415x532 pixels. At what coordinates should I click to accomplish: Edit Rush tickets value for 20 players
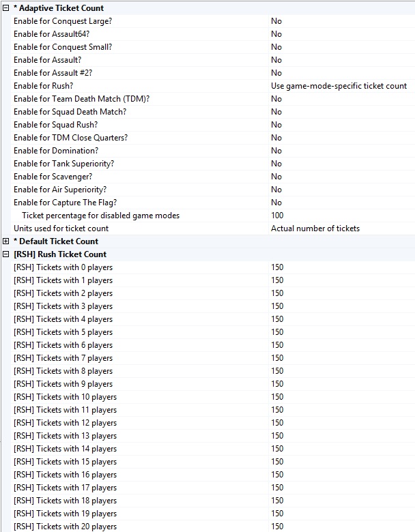[277, 527]
